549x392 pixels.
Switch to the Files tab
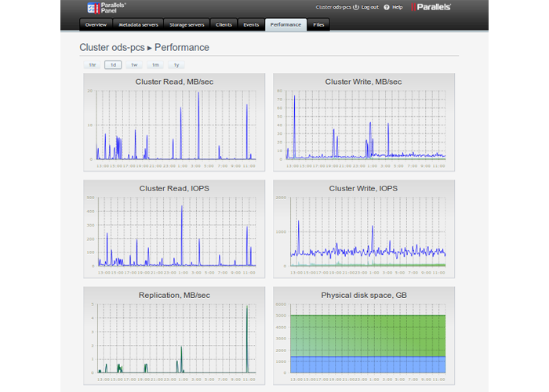point(318,24)
